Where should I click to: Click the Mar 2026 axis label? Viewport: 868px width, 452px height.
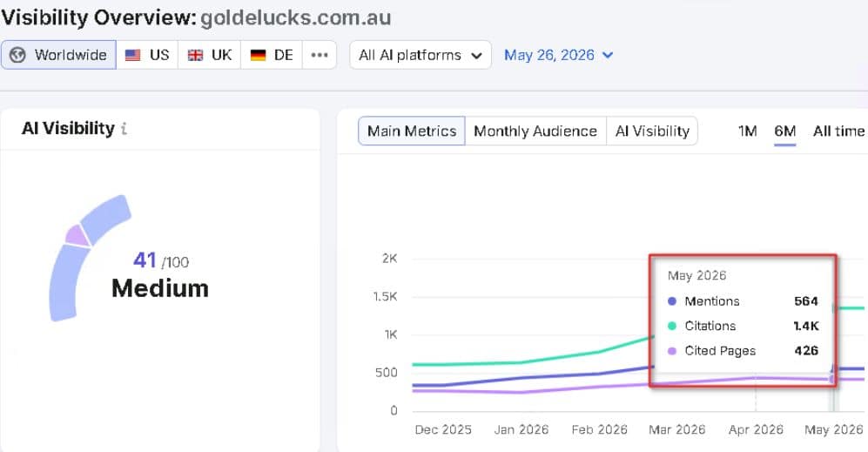click(677, 430)
